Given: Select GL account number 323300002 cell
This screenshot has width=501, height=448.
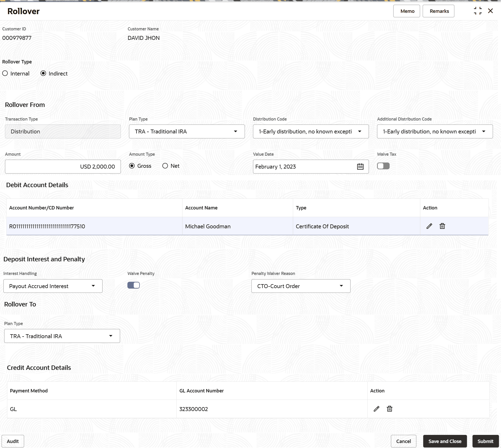Looking at the screenshot, I should 272,409.
